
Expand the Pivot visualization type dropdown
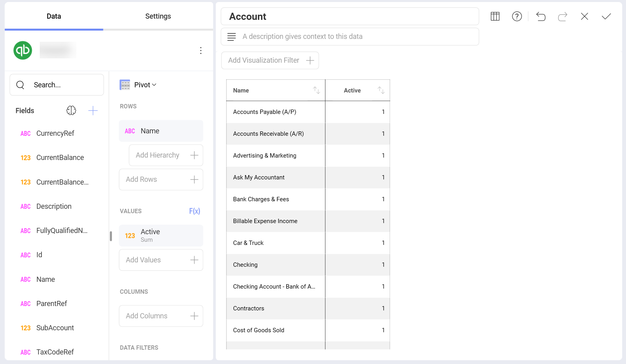click(145, 85)
